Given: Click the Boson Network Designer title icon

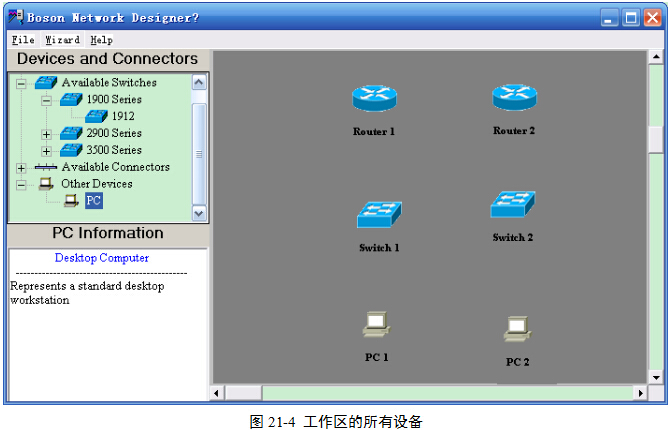Looking at the screenshot, I should [x=16, y=18].
